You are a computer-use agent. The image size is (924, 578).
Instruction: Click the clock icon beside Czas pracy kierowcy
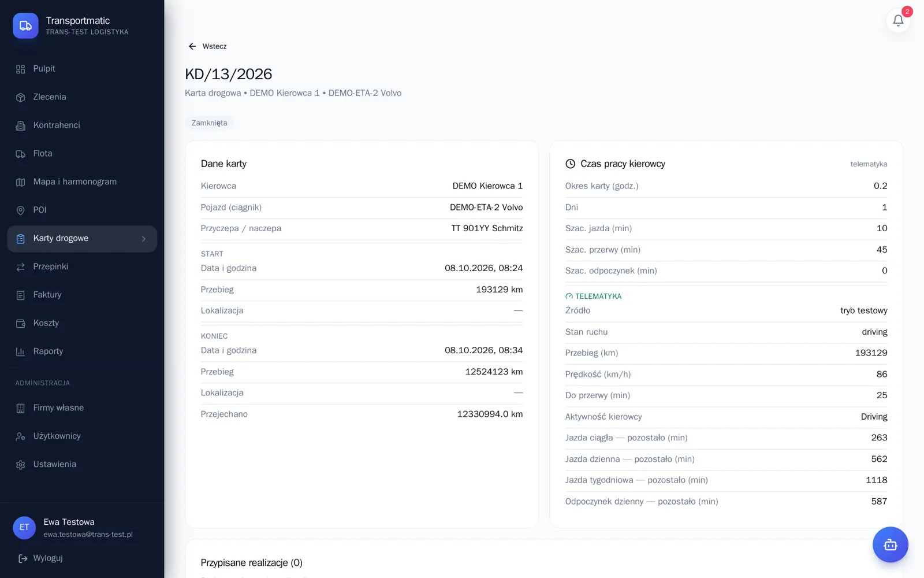(570, 164)
